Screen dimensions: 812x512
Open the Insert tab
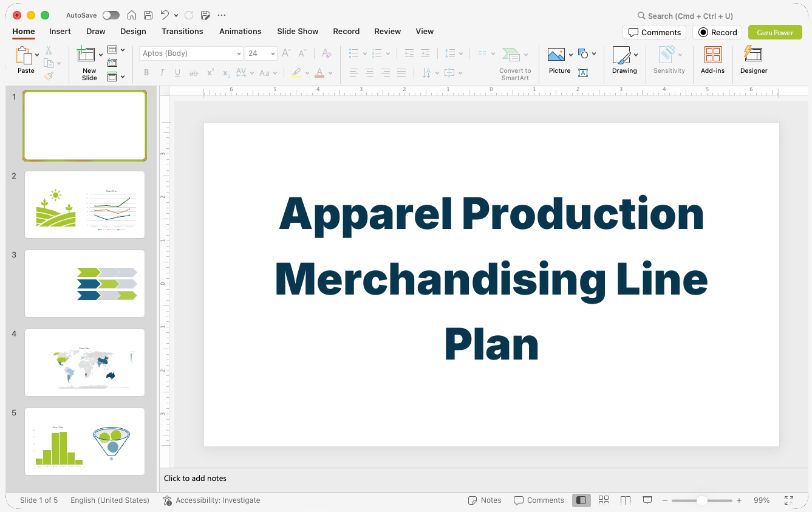click(x=60, y=32)
